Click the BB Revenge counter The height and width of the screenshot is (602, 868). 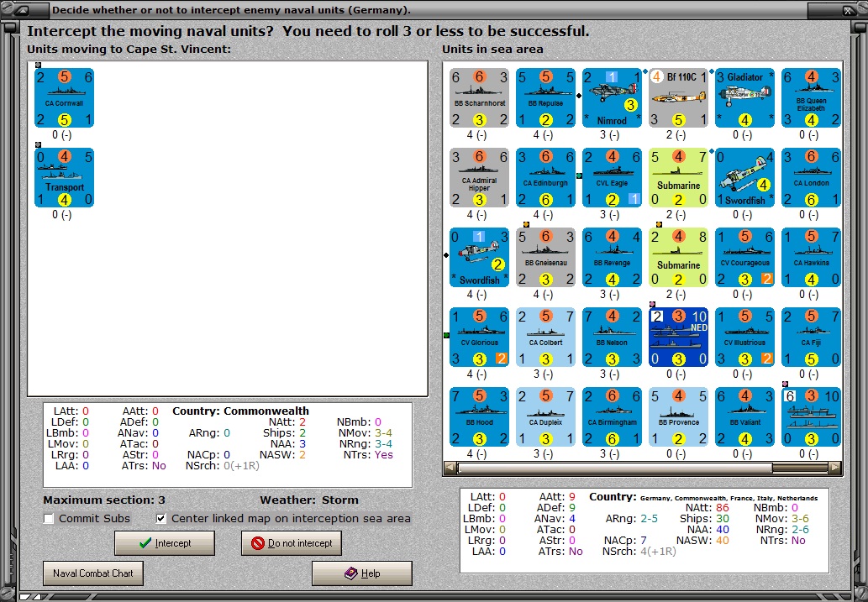pos(613,257)
